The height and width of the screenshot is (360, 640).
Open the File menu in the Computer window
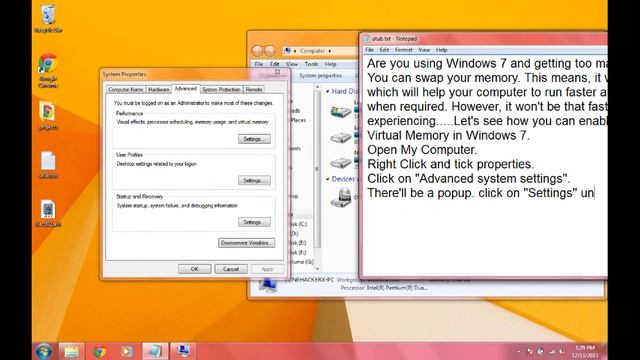pos(259,64)
